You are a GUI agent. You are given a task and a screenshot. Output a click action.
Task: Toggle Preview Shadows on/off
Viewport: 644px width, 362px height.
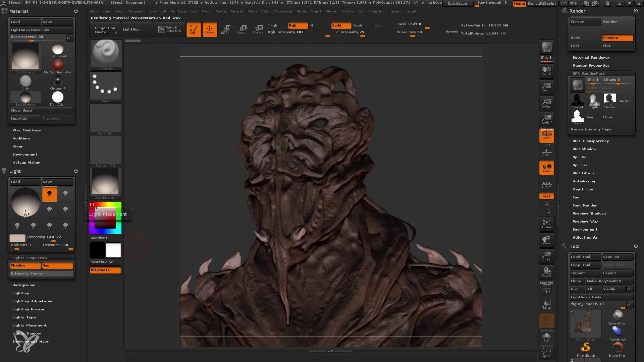coord(590,213)
